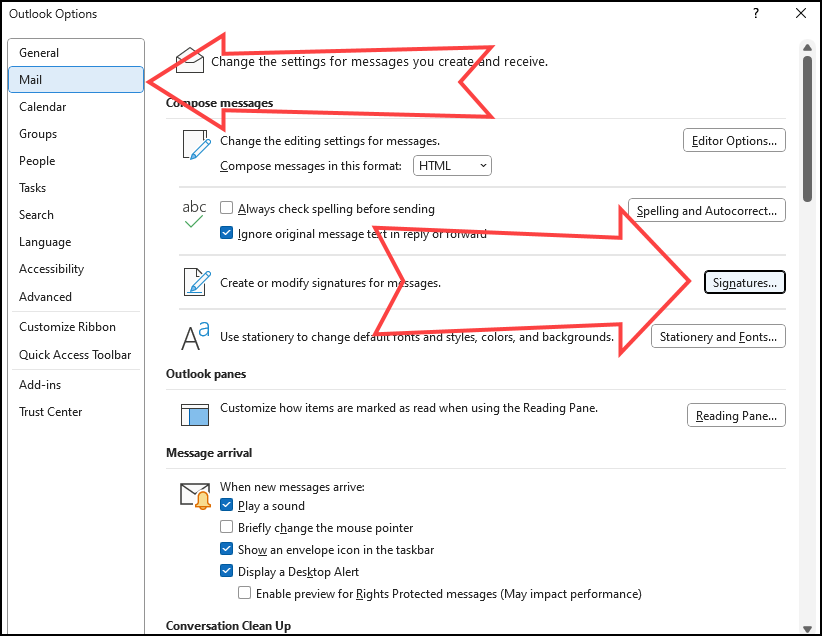
Task: Uncheck Display a Desktop Alert
Action: (x=226, y=571)
